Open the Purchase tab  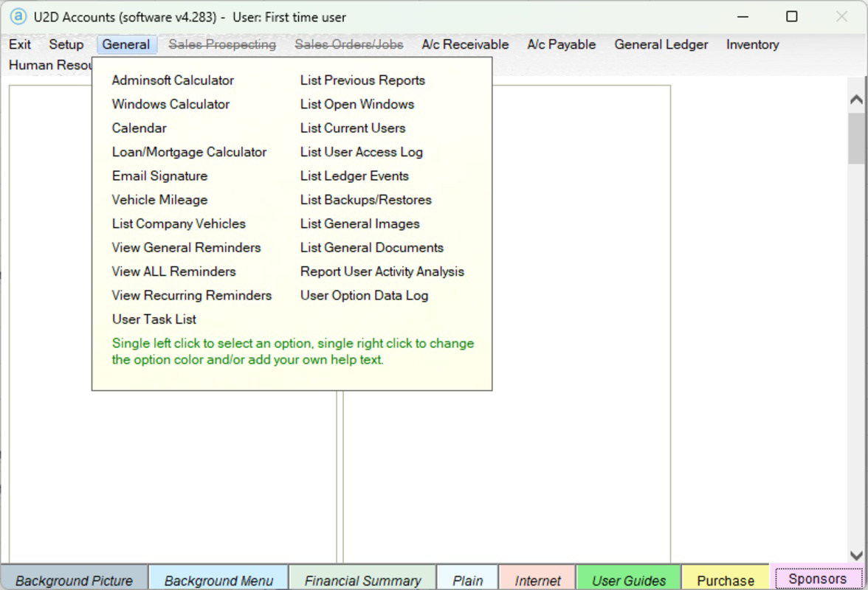click(725, 578)
